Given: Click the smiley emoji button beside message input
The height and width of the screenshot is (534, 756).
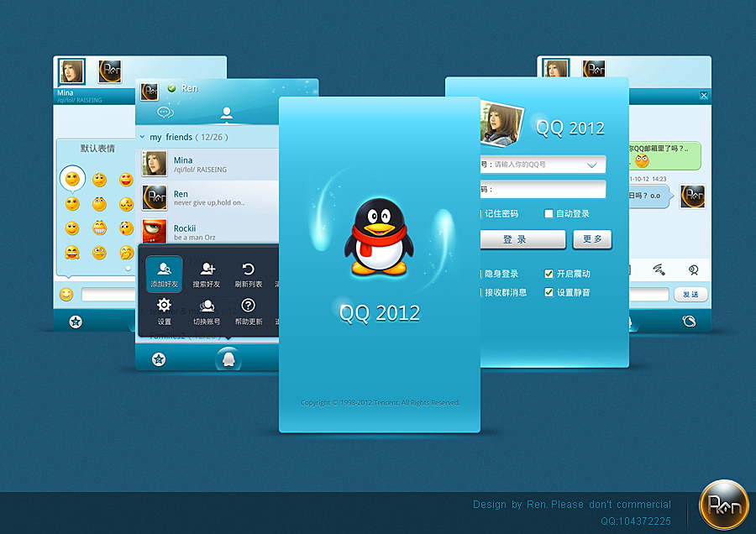Looking at the screenshot, I should 66,294.
